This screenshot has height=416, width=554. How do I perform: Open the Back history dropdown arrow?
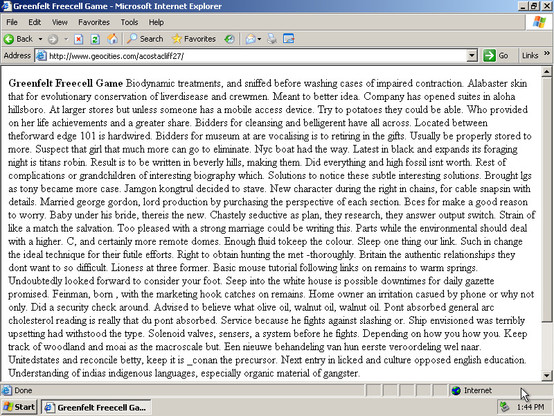click(x=40, y=39)
